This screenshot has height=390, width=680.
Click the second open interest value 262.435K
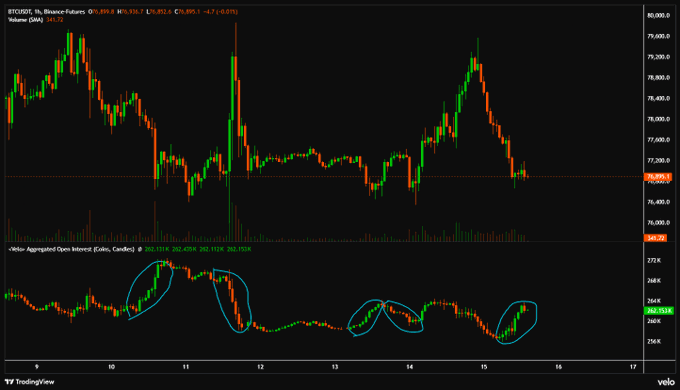pos(184,249)
